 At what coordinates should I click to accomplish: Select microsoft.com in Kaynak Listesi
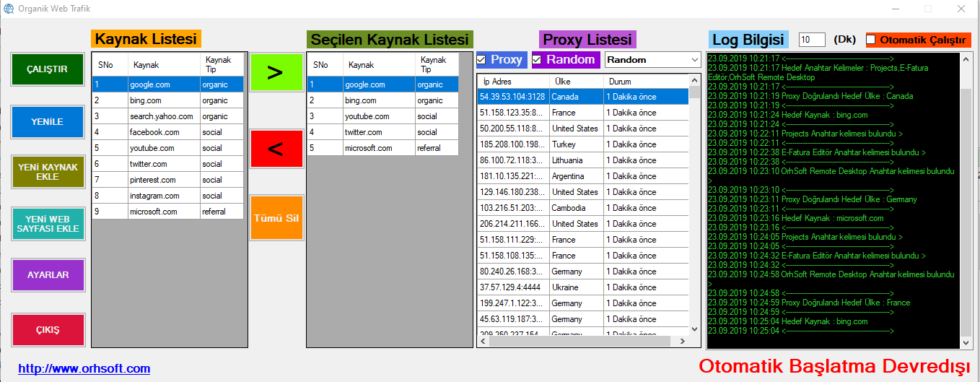click(167, 212)
